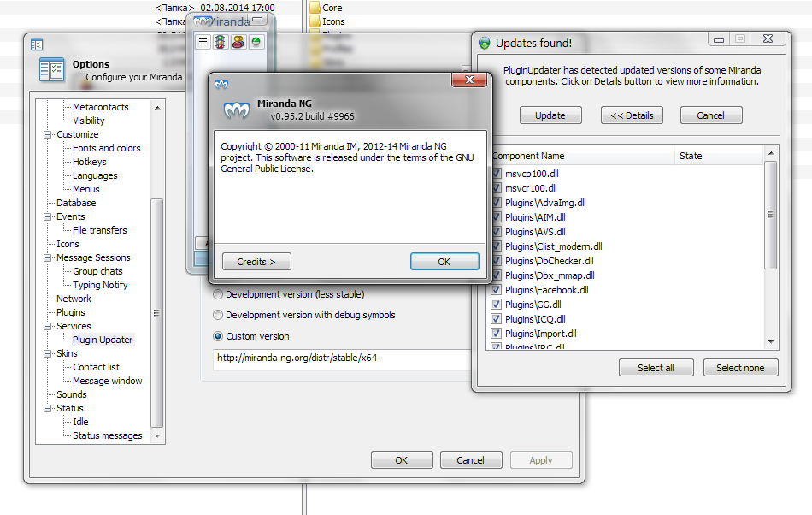
Task: Click the green online status ball icon
Action: click(256, 42)
